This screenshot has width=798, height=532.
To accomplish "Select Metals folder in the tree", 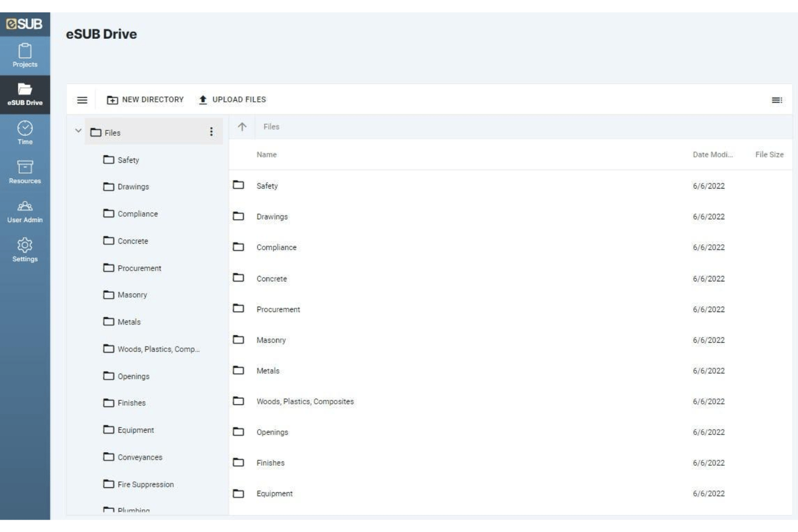I will (x=122, y=322).
